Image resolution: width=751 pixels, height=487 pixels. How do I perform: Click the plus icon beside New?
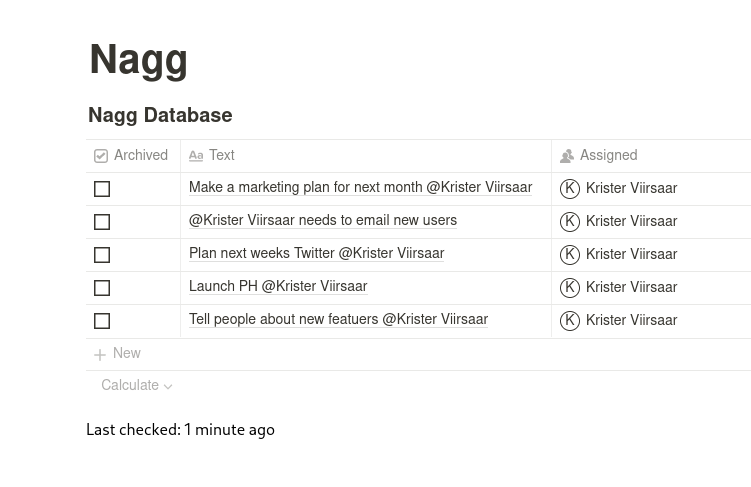(x=100, y=355)
